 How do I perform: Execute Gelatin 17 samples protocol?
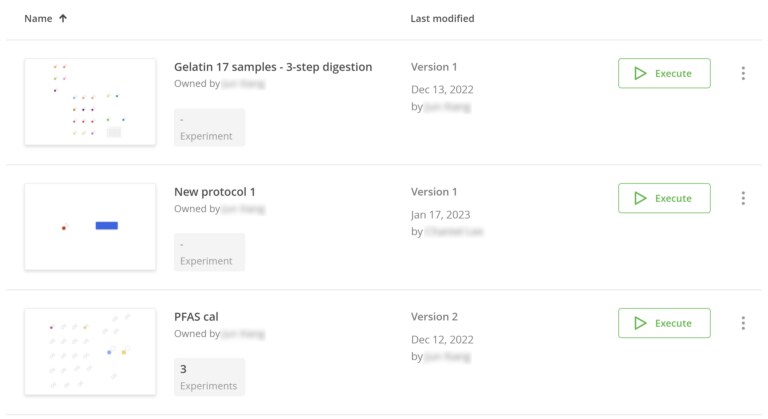(x=664, y=73)
